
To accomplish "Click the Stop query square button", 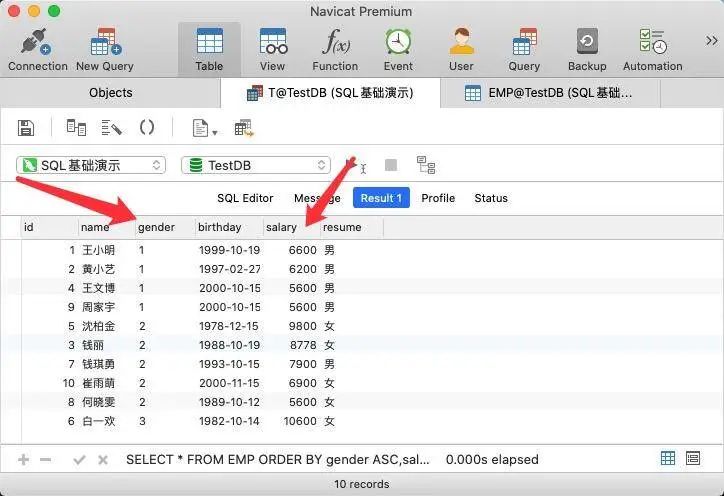I will pos(391,165).
